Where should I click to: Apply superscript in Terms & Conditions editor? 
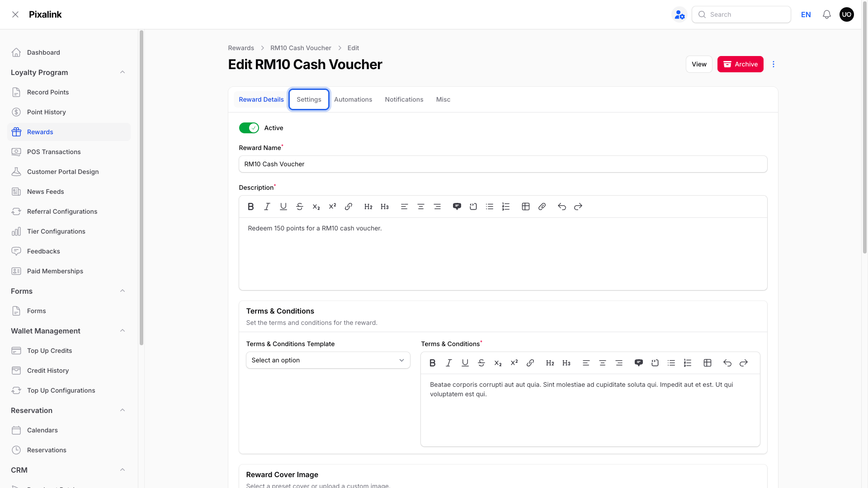[514, 363]
